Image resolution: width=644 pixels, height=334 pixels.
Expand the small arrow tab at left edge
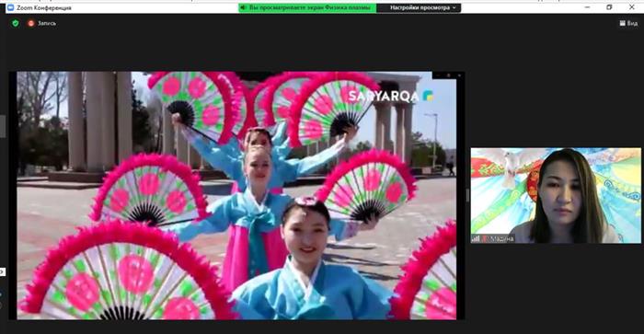2,271
